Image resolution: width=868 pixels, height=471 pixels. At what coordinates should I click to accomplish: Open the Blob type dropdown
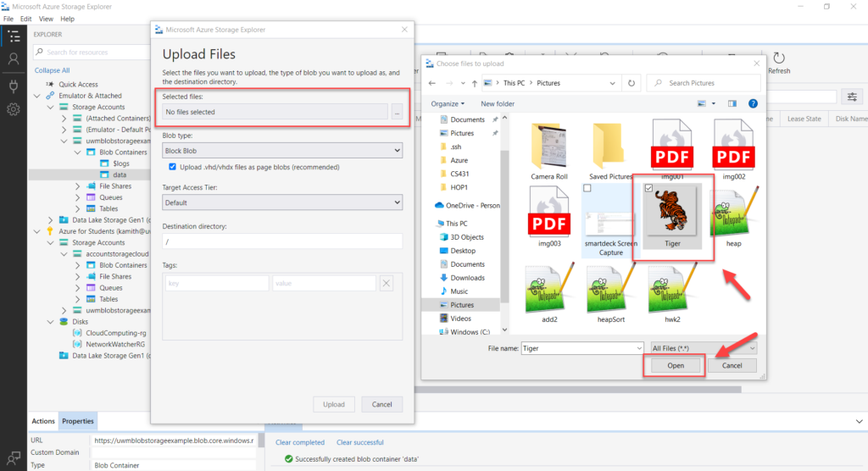[x=282, y=151]
